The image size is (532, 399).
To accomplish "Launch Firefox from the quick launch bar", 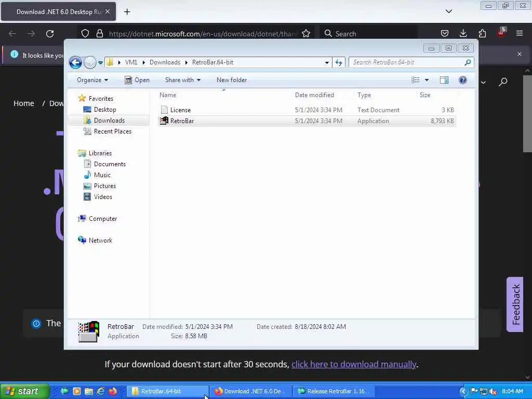I will coord(113,391).
